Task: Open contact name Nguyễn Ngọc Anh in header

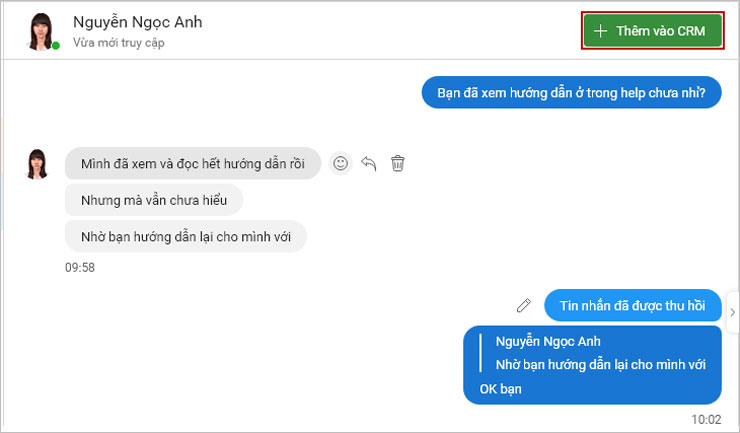Action: click(x=138, y=22)
